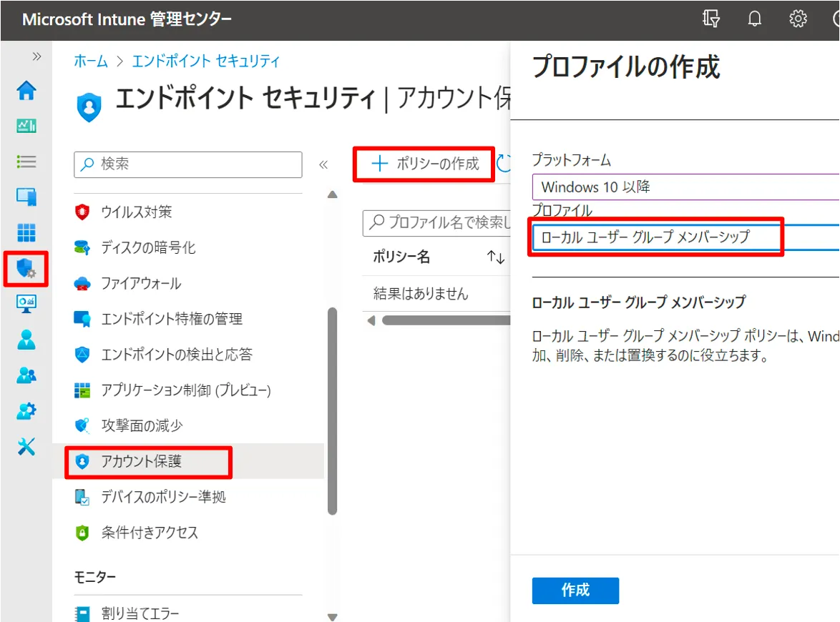This screenshot has width=840, height=622.
Task: Click the vertical menu scrollbar thumb
Action: 332,411
